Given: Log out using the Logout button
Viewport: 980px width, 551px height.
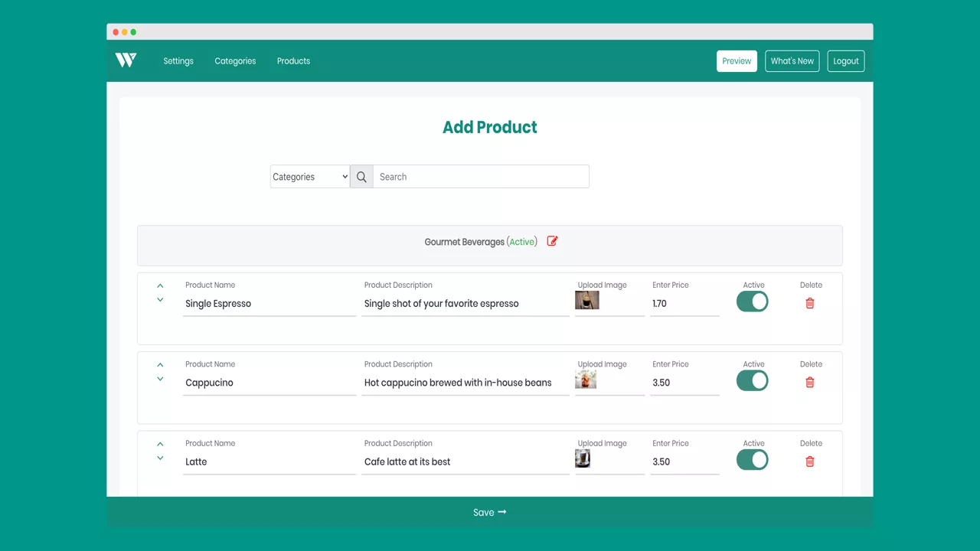Looking at the screenshot, I should (x=845, y=61).
